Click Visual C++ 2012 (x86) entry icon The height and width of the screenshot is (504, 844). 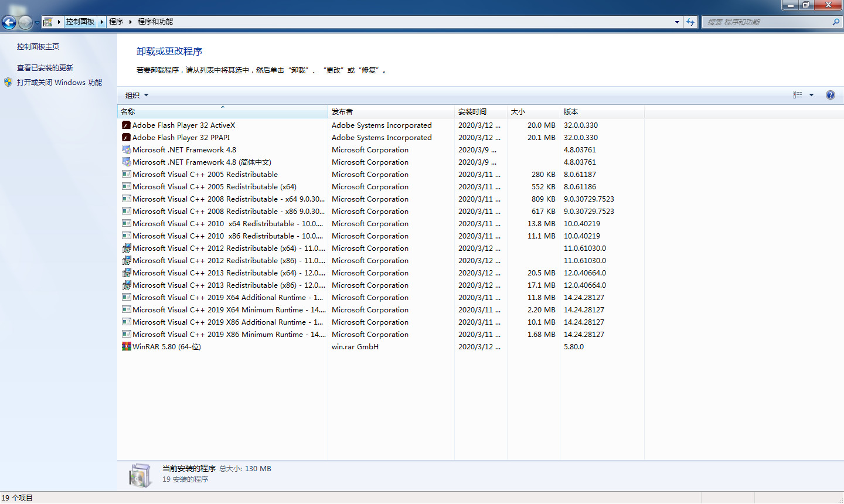pyautogui.click(x=126, y=260)
